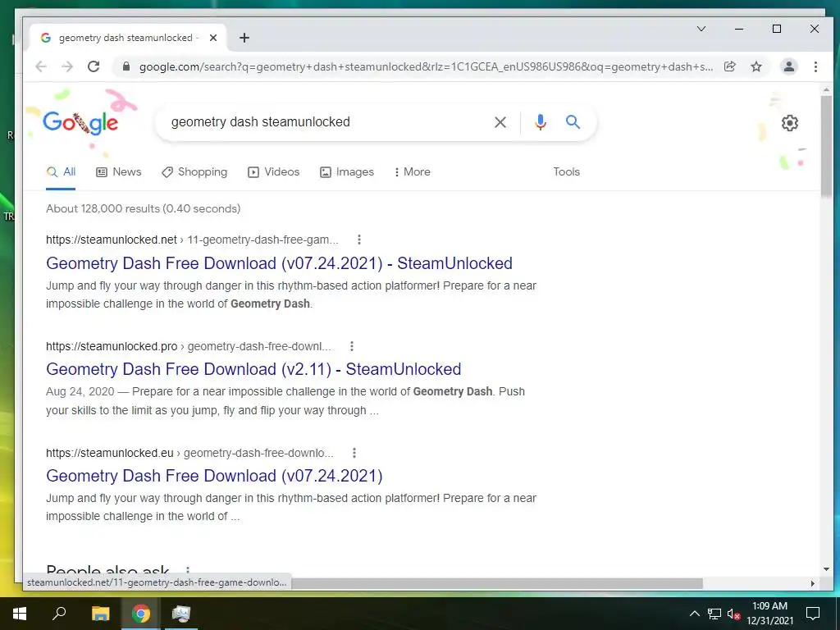Viewport: 840px width, 630px height.
Task: Switch to the Shopping tab
Action: tap(194, 172)
